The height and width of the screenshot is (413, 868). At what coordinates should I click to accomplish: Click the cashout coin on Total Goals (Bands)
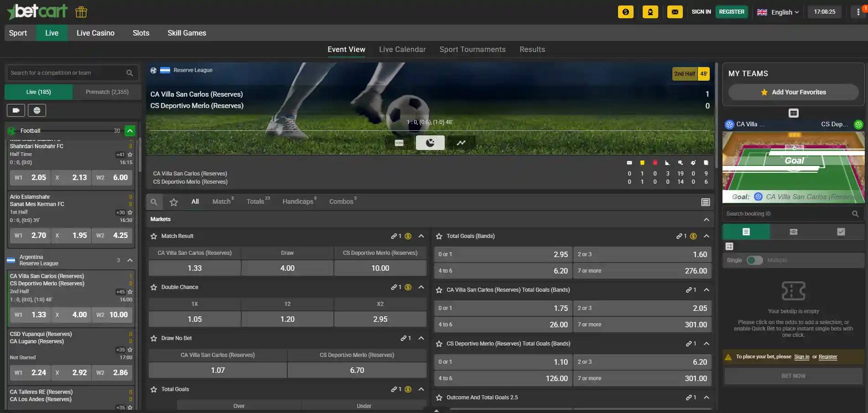click(x=693, y=236)
